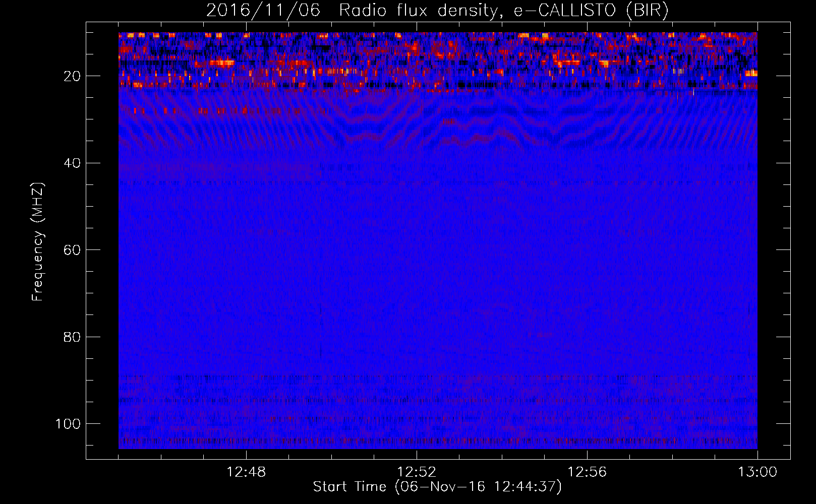Click the '13:00' time tick label

pos(757,472)
